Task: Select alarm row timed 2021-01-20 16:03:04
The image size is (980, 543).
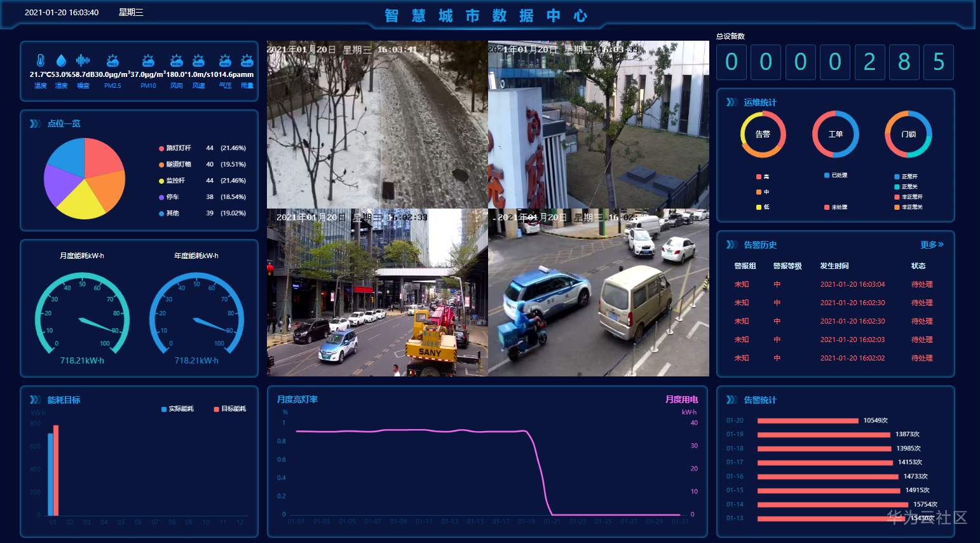Action: coord(834,284)
